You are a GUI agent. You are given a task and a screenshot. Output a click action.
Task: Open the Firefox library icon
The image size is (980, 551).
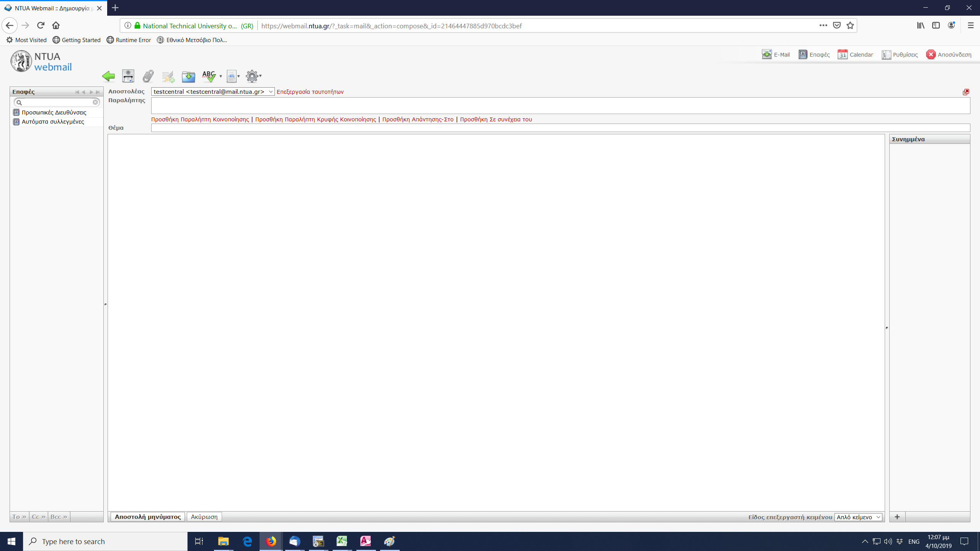[921, 26]
